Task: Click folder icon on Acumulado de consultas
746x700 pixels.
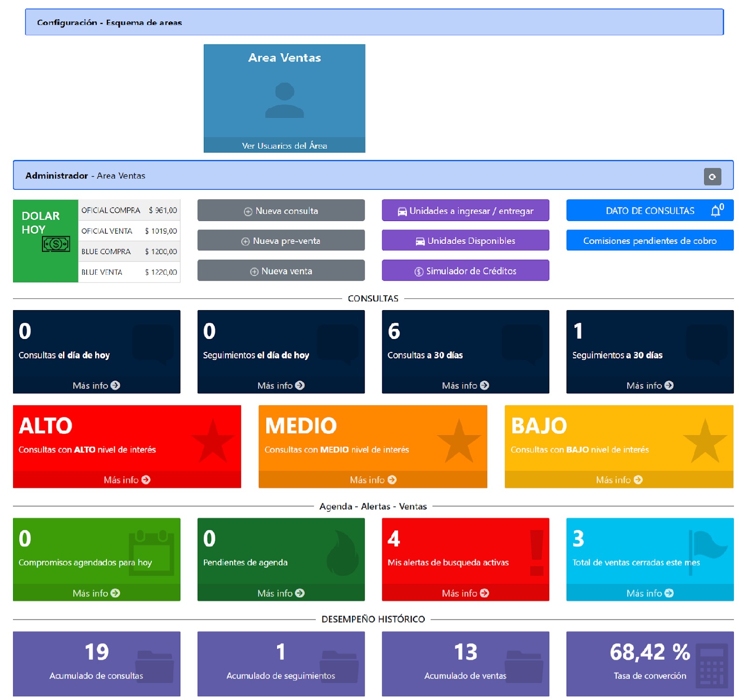Action: [154, 667]
